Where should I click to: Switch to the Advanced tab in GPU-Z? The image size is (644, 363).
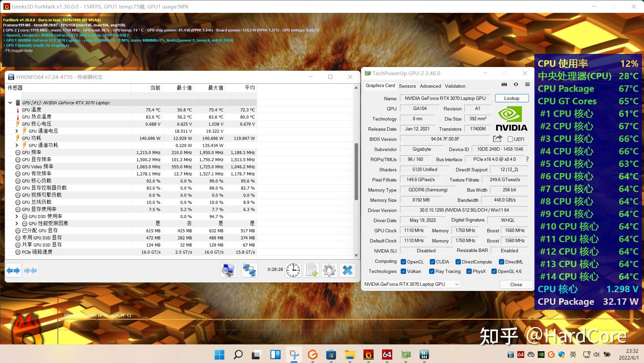430,86
